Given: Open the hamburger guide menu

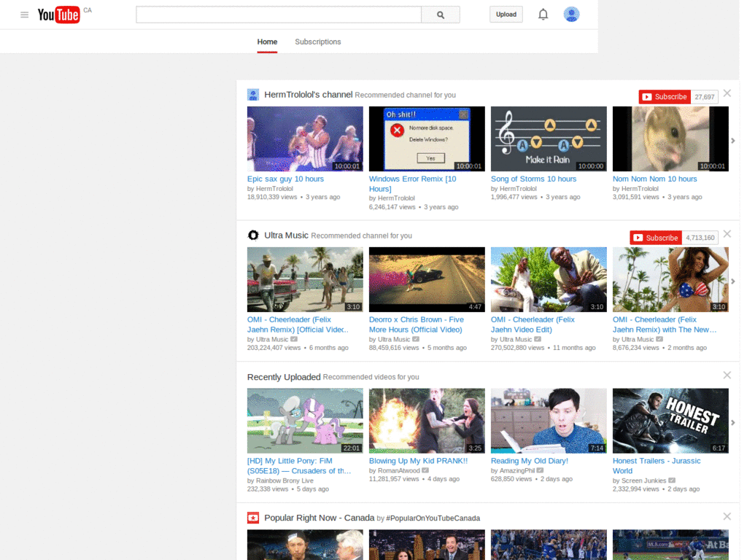Looking at the screenshot, I should pyautogui.click(x=24, y=15).
